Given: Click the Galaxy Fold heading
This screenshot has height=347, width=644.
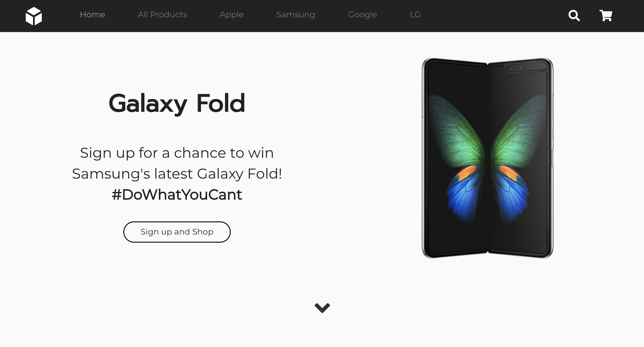Looking at the screenshot, I should [177, 103].
